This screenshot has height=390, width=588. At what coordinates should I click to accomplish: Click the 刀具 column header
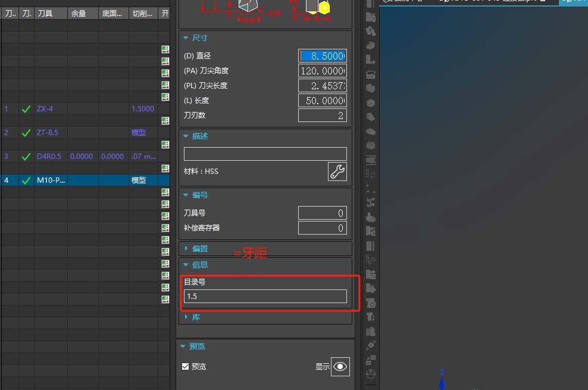tap(51, 14)
